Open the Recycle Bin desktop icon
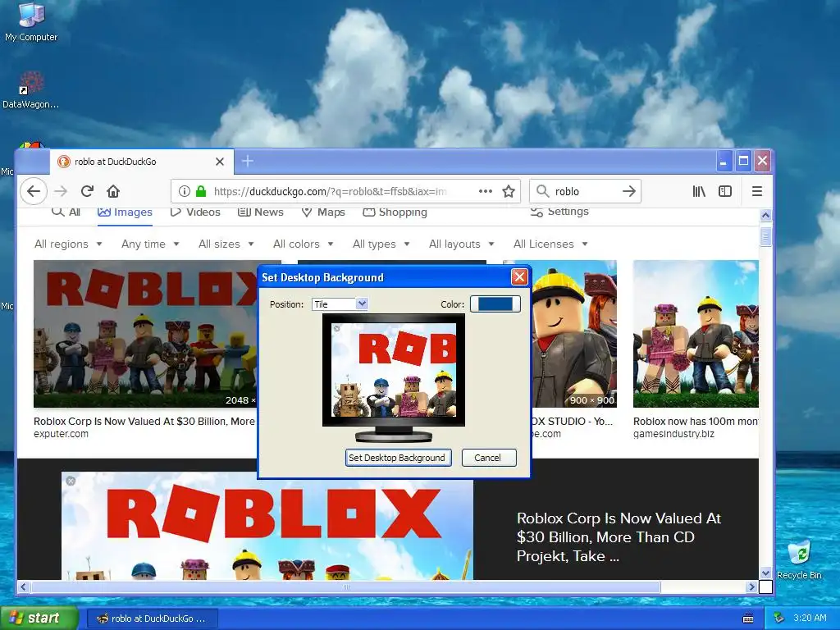 click(x=799, y=559)
